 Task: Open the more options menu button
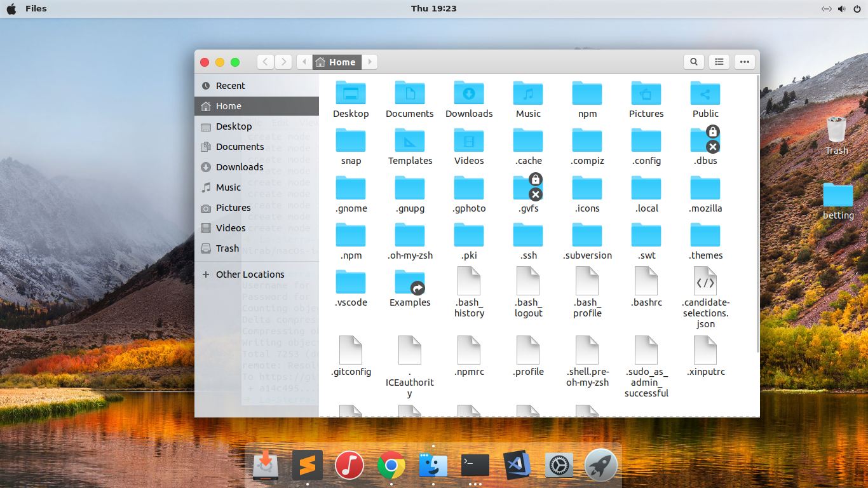(745, 62)
